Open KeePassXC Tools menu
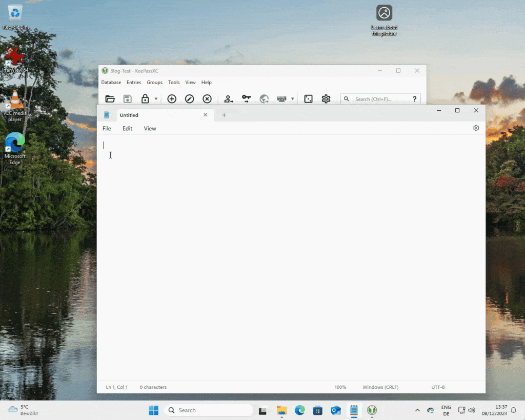 pyautogui.click(x=174, y=83)
